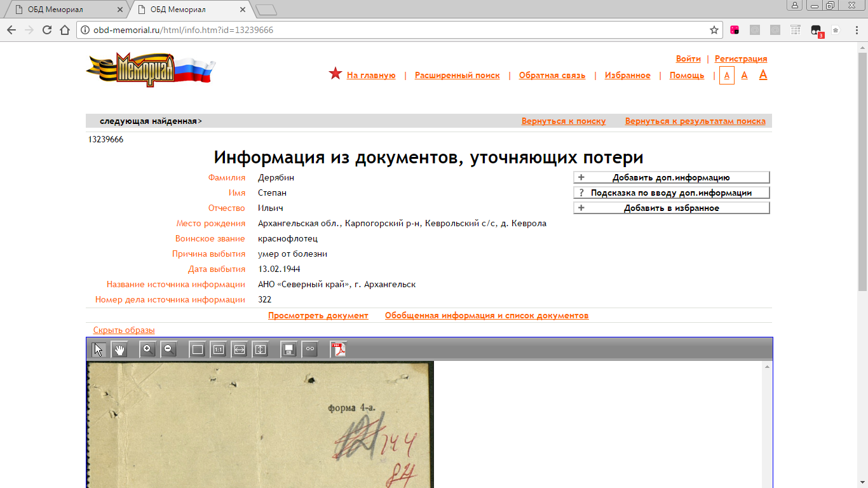This screenshot has height=488, width=868.
Task: Show document at 1:1 scale
Action: 219,349
